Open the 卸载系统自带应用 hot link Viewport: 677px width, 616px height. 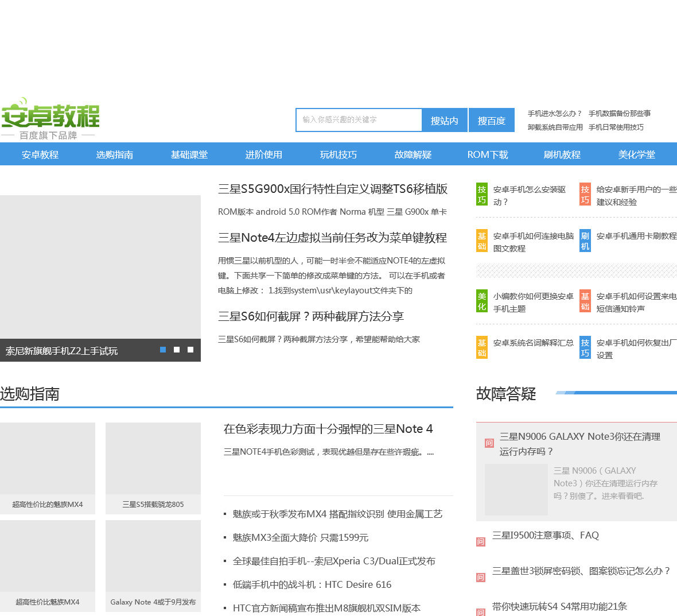pos(555,127)
